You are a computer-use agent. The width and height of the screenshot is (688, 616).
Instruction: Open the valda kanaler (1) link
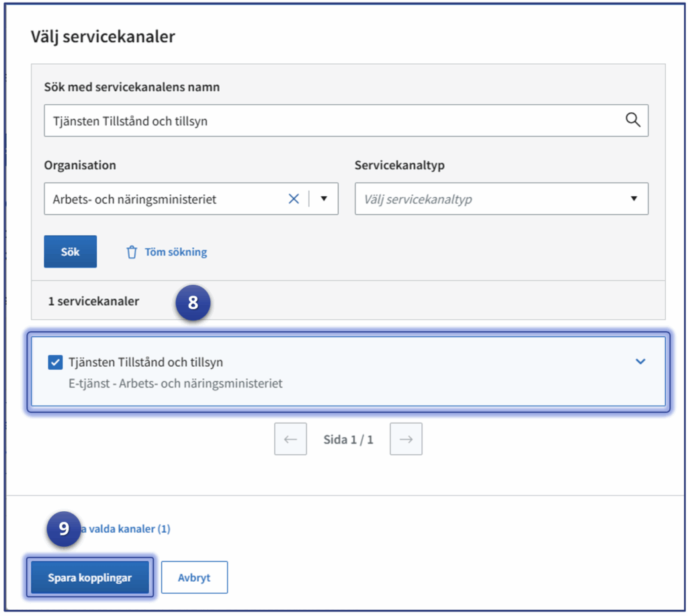pos(128,529)
